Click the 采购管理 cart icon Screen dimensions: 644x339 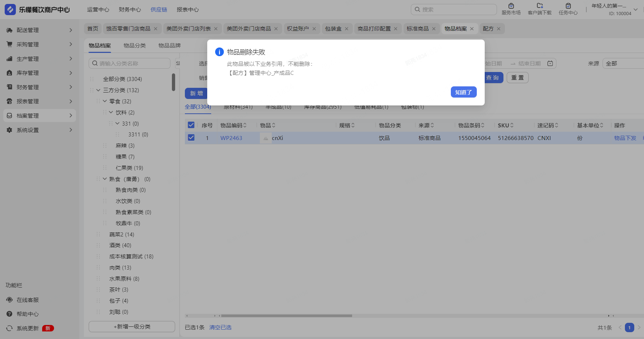coord(9,44)
